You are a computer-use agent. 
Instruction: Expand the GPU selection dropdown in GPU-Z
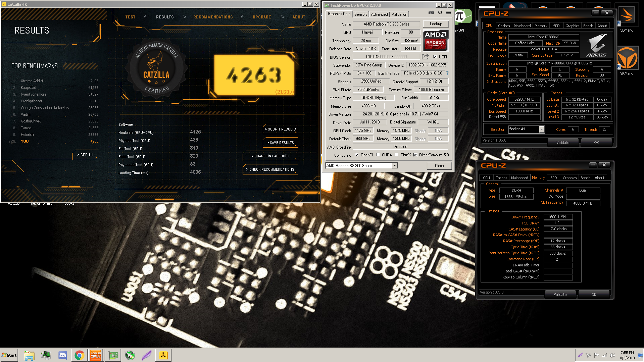[395, 165]
